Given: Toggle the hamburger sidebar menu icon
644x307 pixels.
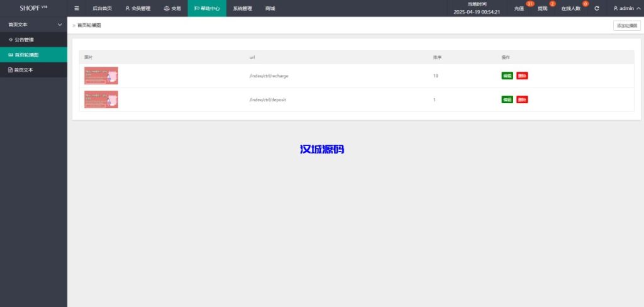Looking at the screenshot, I should click(77, 9).
